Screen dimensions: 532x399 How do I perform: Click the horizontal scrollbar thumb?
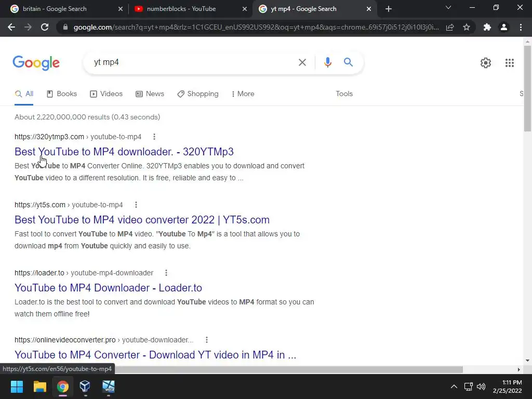point(288,369)
